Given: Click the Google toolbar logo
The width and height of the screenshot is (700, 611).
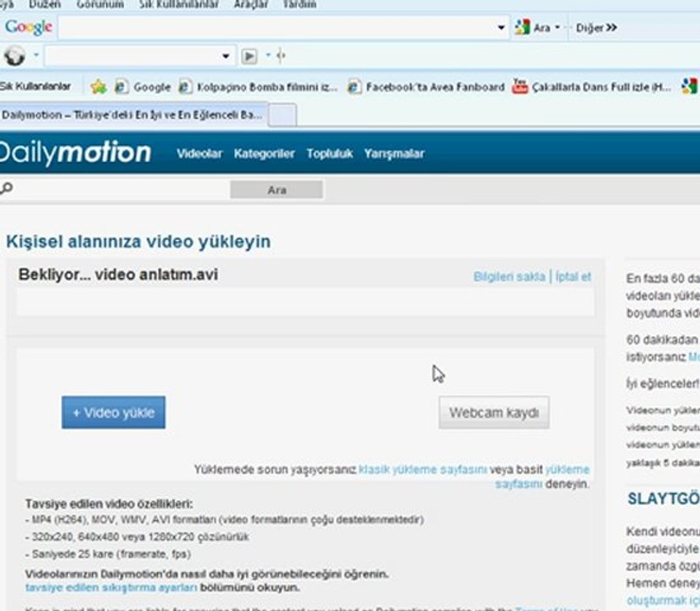Looking at the screenshot, I should (29, 27).
